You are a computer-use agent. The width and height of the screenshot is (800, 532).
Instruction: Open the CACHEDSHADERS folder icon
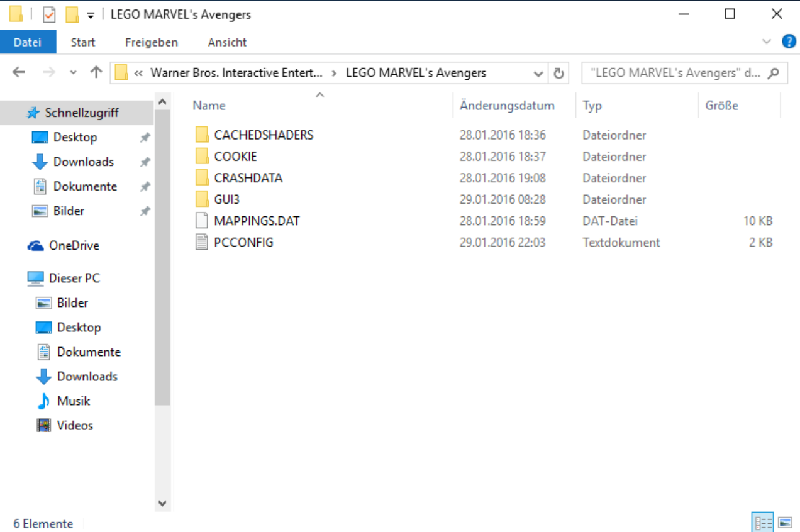pos(201,135)
